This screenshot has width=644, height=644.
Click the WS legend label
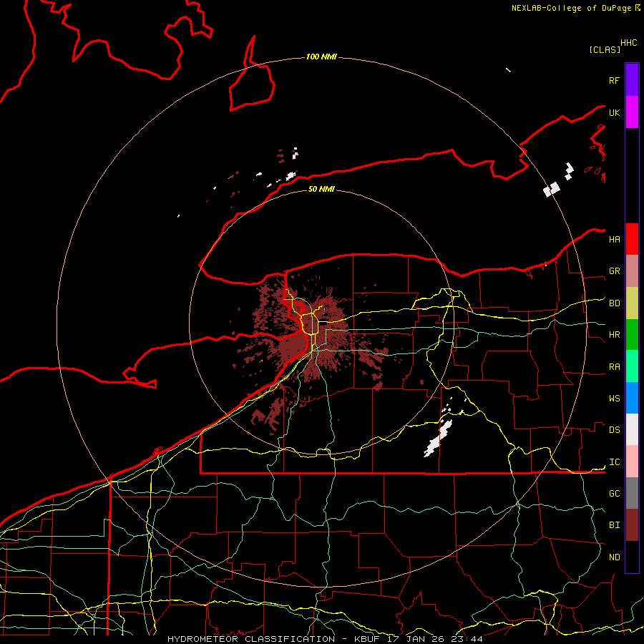pyautogui.click(x=615, y=398)
